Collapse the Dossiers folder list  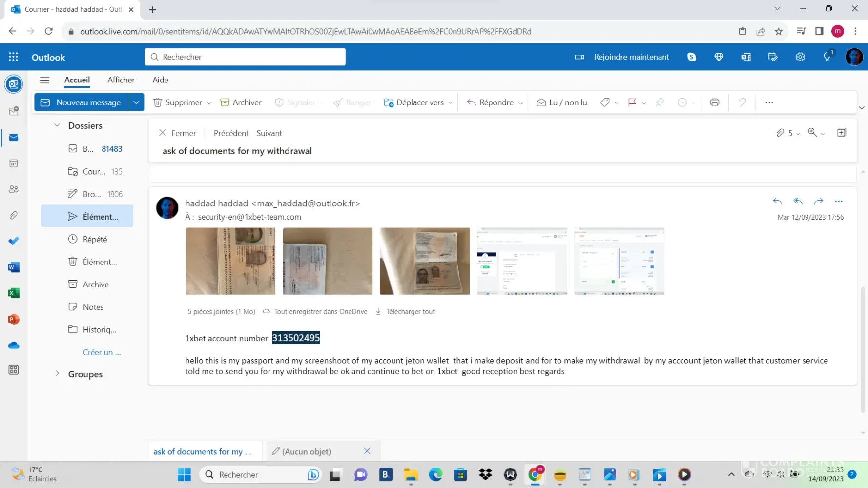57,125
